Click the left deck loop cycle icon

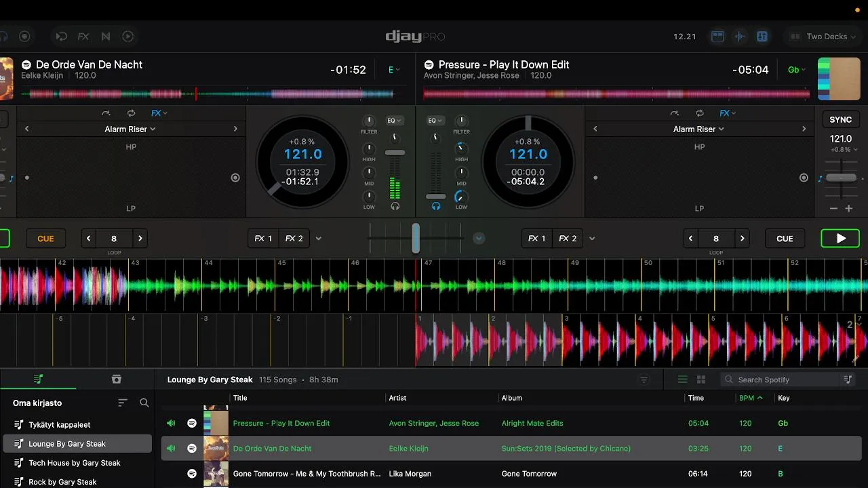coord(131,113)
